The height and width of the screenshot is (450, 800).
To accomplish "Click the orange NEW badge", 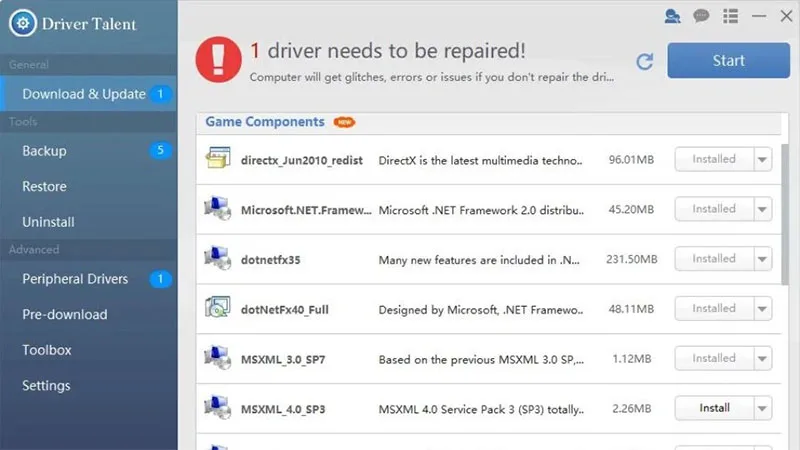I will [344, 122].
